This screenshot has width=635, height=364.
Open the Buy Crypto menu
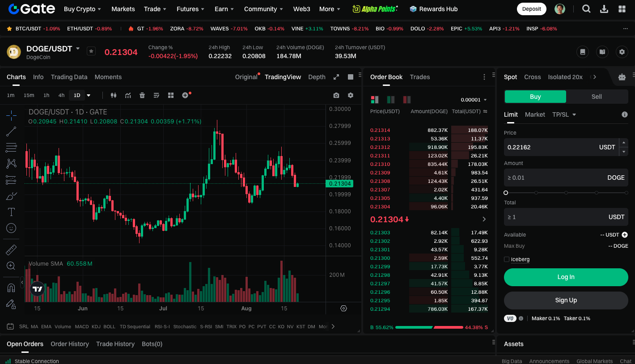point(82,9)
